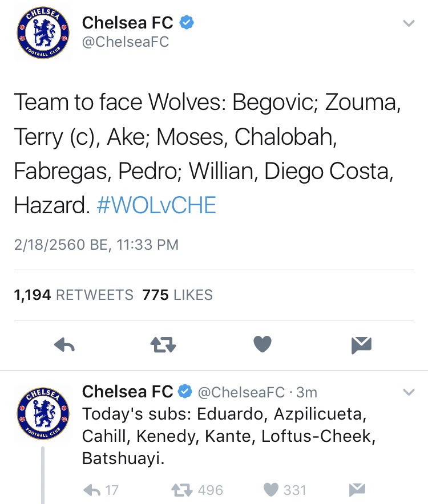Send main tweet via direct message
The width and height of the screenshot is (428, 504).
[362, 344]
